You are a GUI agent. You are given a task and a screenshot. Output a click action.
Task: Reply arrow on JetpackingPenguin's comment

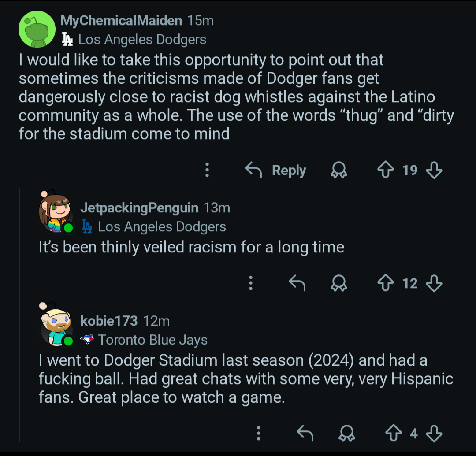[x=297, y=283]
